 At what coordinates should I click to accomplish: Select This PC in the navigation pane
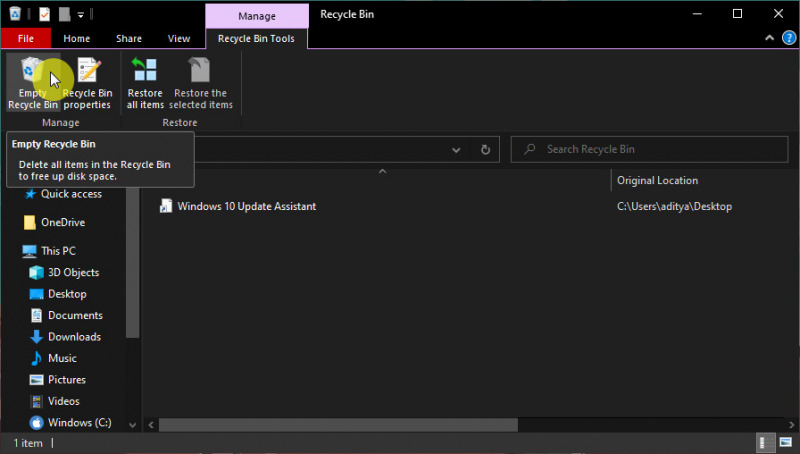(58, 251)
